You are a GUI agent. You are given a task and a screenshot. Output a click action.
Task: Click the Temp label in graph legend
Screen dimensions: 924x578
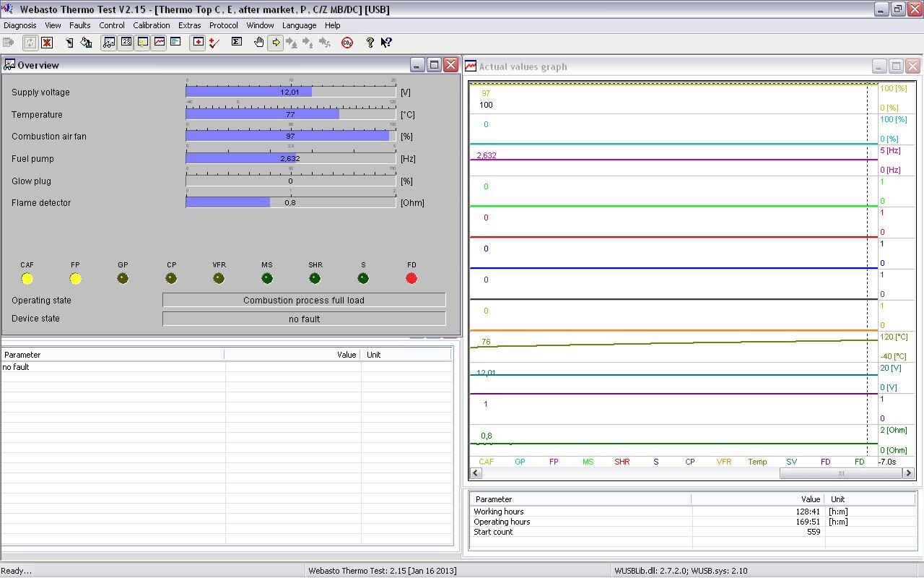[x=757, y=462]
